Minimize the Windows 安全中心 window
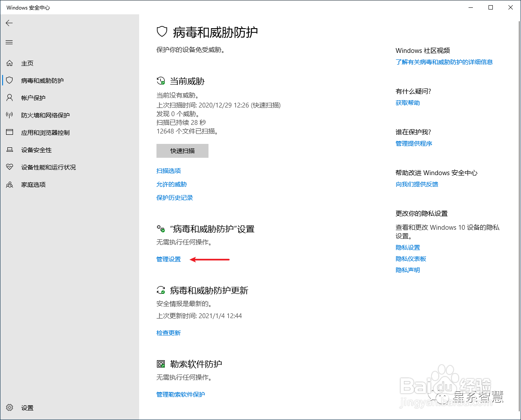The width and height of the screenshot is (521, 420). click(471, 7)
